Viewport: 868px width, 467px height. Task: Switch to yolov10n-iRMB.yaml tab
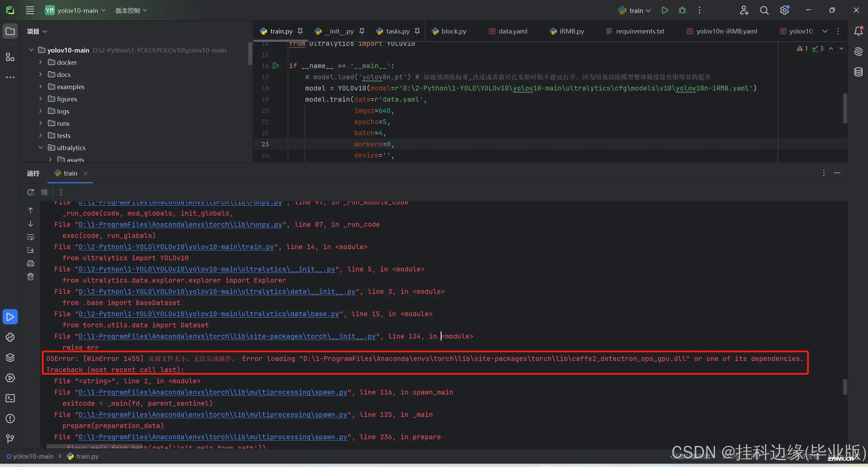(722, 31)
